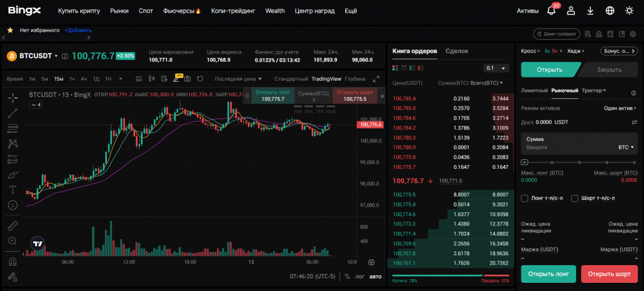
Task: Open Купить крипту menu
Action: (x=79, y=11)
